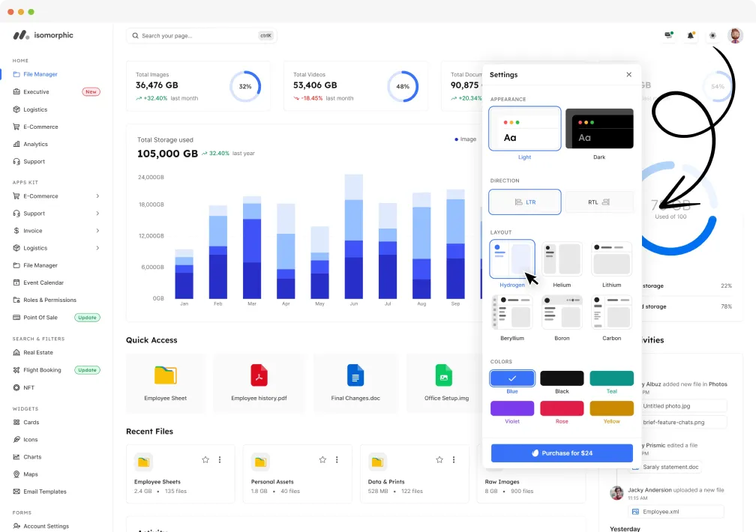Close the Settings panel
Image resolution: width=756 pixels, height=532 pixels.
tap(628, 74)
